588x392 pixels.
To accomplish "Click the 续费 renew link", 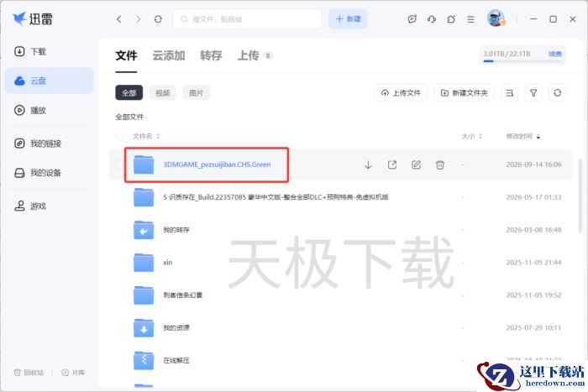I will point(555,54).
